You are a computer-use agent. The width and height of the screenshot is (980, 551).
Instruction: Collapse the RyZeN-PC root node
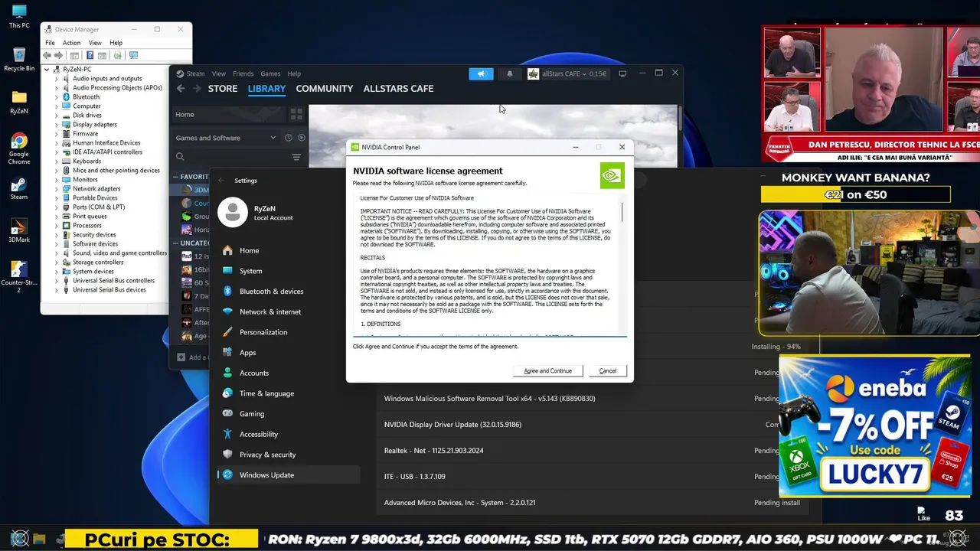(47, 69)
